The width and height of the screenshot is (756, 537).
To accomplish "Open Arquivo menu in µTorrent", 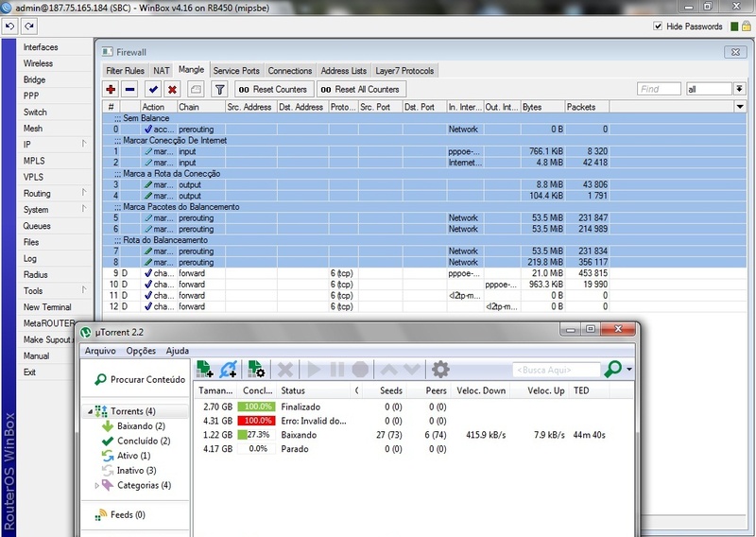I will tap(100, 351).
